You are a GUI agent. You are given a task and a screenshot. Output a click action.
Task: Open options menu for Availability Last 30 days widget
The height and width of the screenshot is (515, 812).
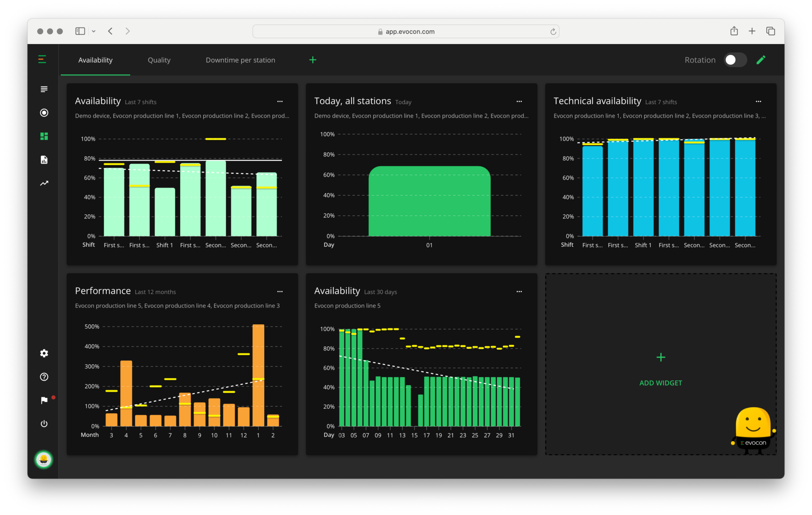tap(519, 292)
